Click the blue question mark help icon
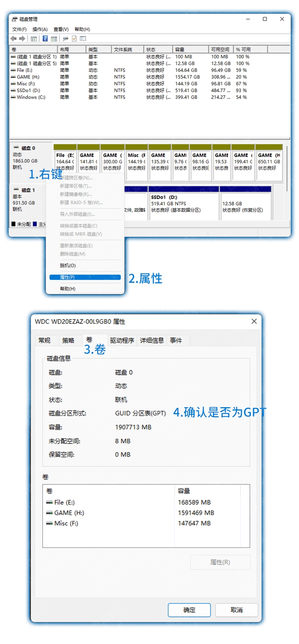The image size is (299, 644). pos(45,38)
